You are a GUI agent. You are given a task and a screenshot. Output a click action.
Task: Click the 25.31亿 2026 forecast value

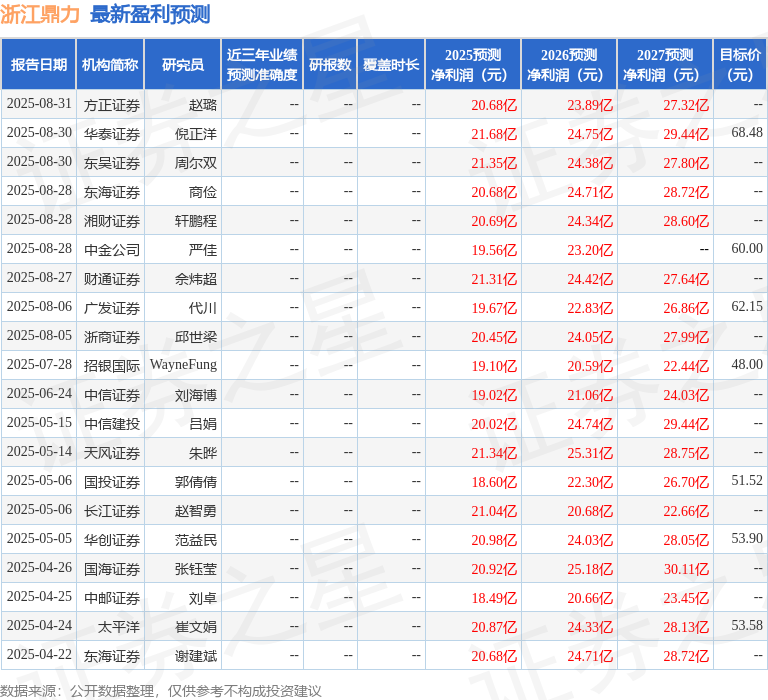point(590,453)
